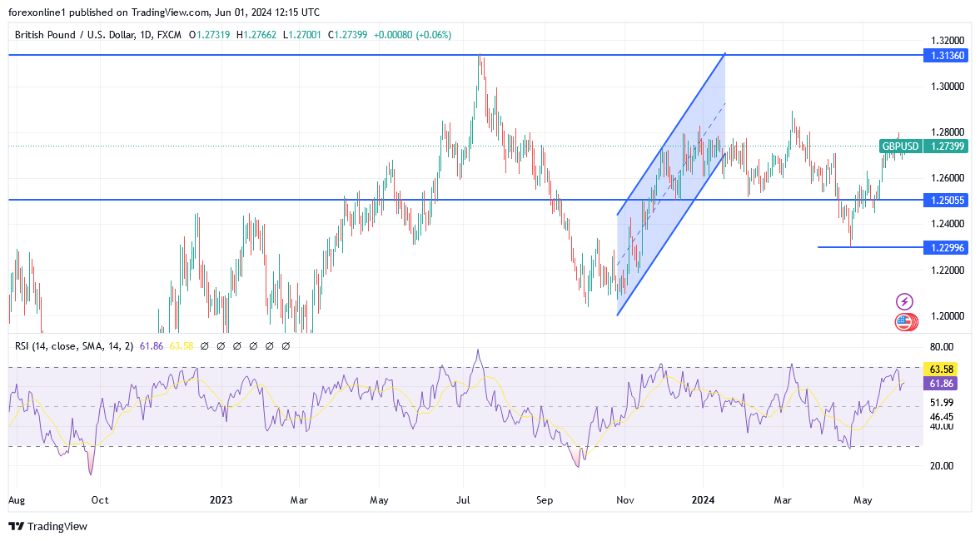Click the low price value L1.27001
Viewport: 980px width, 541px height.
click(x=302, y=35)
